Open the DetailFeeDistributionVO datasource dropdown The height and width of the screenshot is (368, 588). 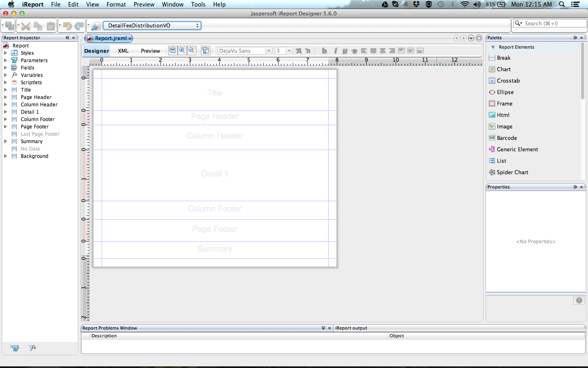coord(152,25)
